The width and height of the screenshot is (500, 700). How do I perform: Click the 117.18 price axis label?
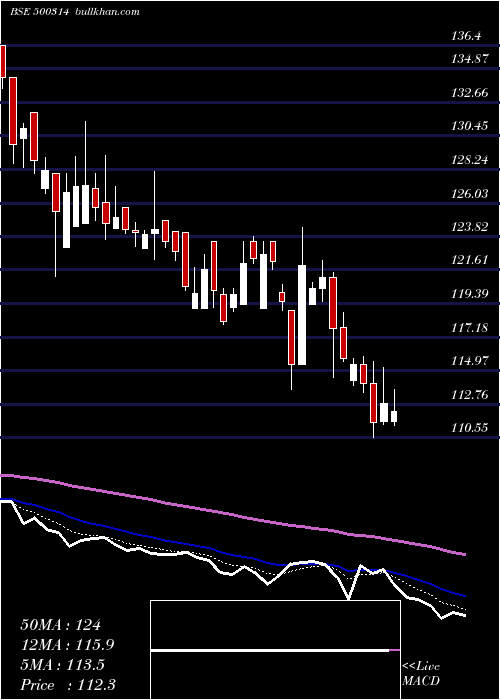[470, 328]
